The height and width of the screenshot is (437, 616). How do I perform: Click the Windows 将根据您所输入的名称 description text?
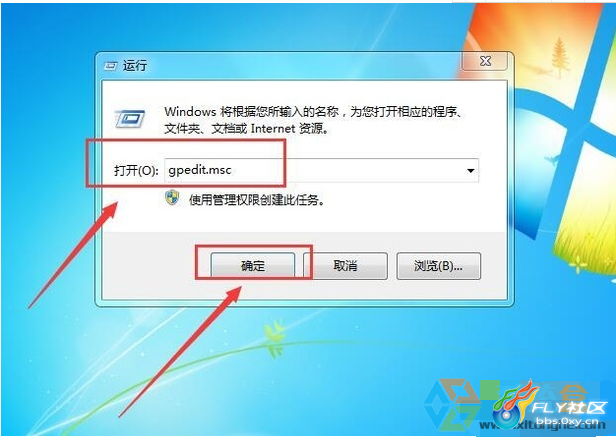point(313,120)
